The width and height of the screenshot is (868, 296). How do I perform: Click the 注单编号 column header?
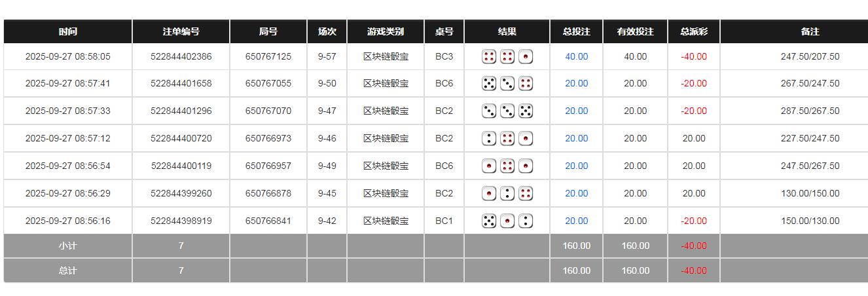coord(181,31)
